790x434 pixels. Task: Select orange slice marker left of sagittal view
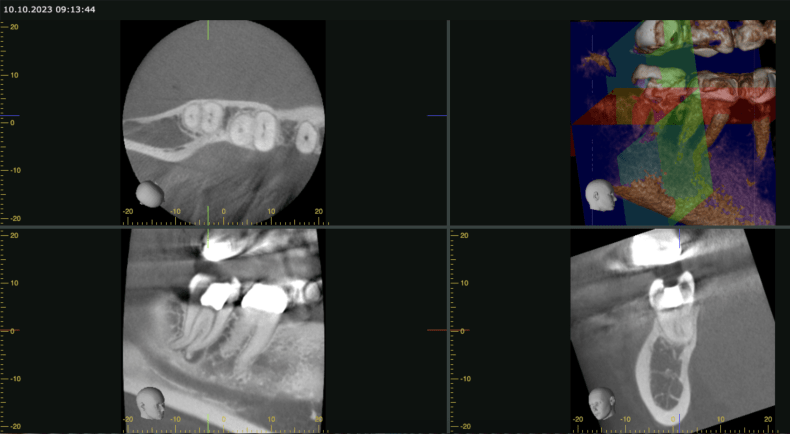coord(10,330)
